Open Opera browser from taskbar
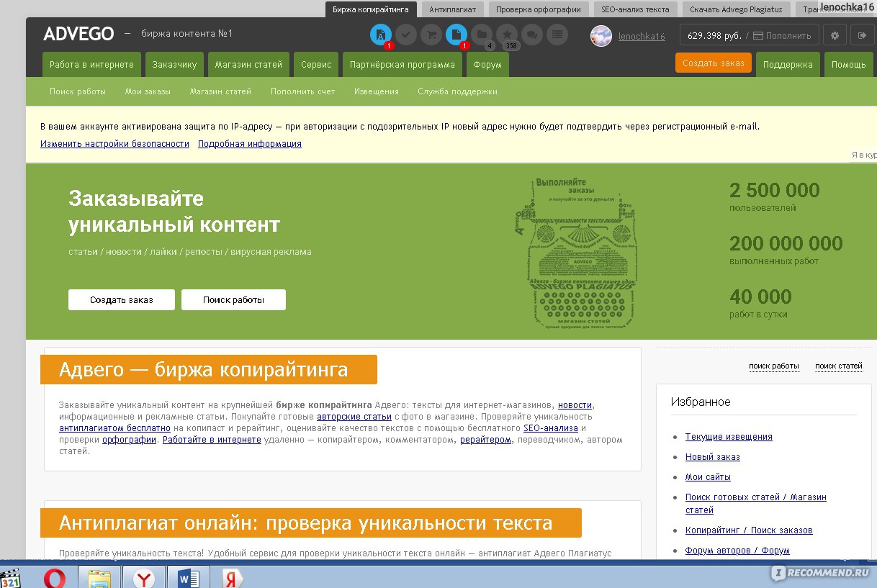This screenshot has height=588, width=877. 55,578
